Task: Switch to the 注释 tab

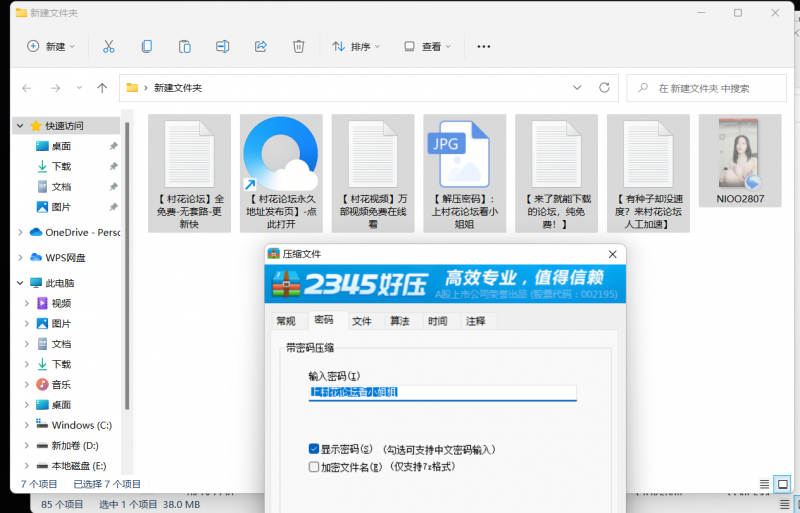Action: [x=475, y=321]
